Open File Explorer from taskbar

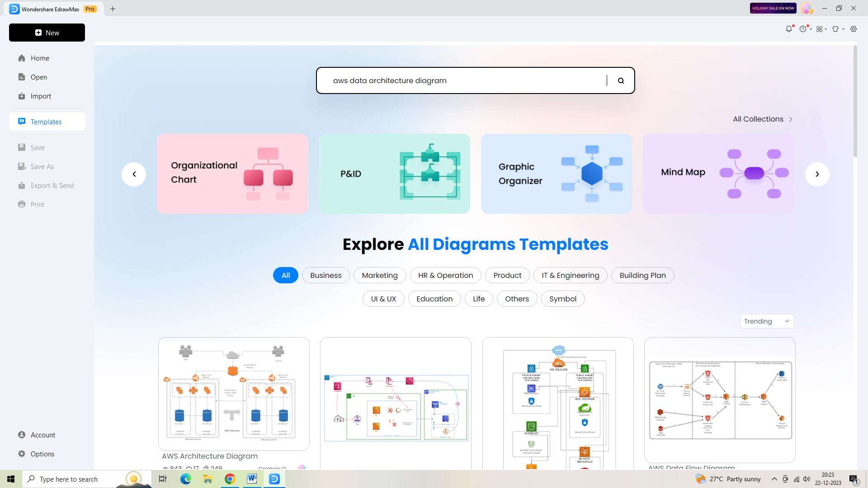point(208,479)
